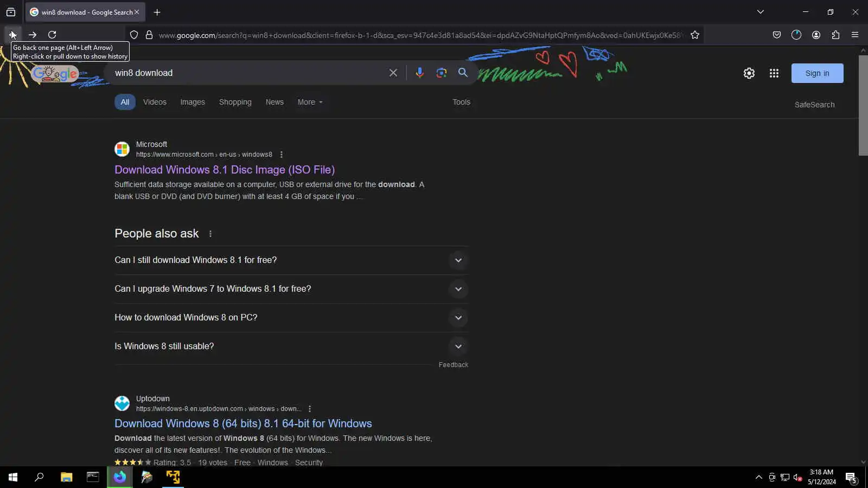Open Download Windows 8 (64 bits) Uptodown link
Screen dimensions: 868x488
[x=243, y=423]
